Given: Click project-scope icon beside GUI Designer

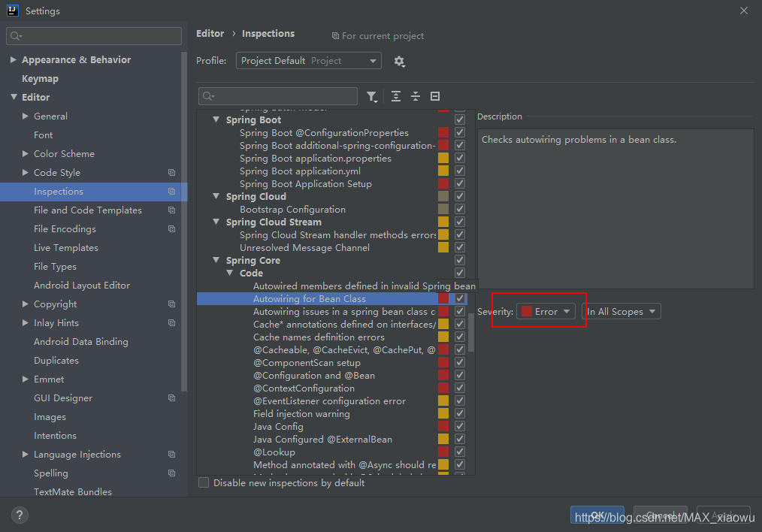Looking at the screenshot, I should (171, 398).
